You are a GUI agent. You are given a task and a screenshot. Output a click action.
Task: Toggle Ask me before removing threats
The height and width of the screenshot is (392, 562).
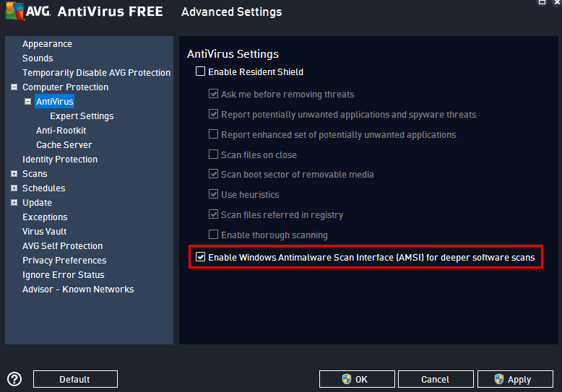213,94
